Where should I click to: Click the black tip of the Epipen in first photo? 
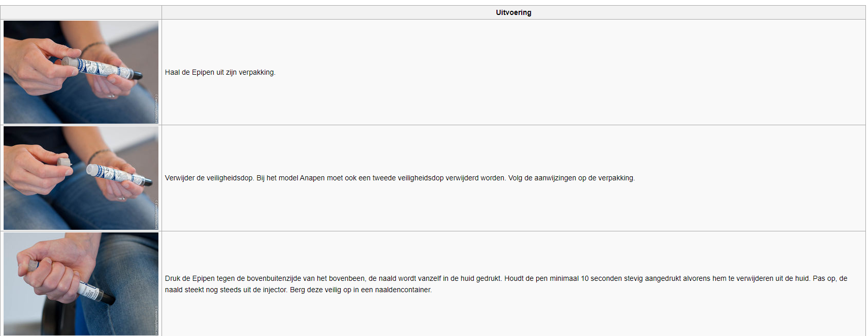pyautogui.click(x=137, y=75)
